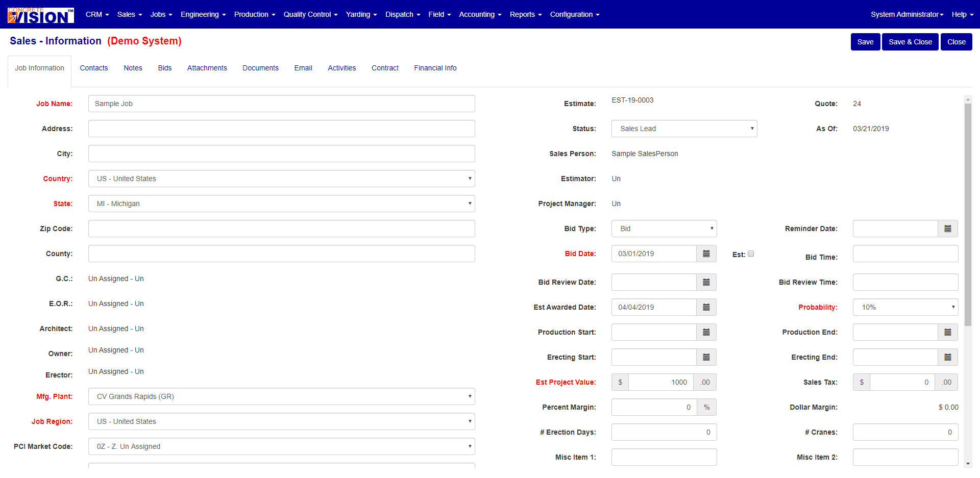Click the Job Name input field
This screenshot has width=980, height=478.
(281, 104)
